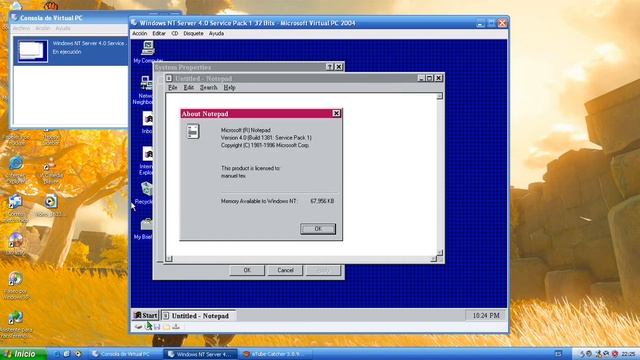Open Ayuda menu in Consola de Virtual PC
640x360 pixels.
[63, 29]
